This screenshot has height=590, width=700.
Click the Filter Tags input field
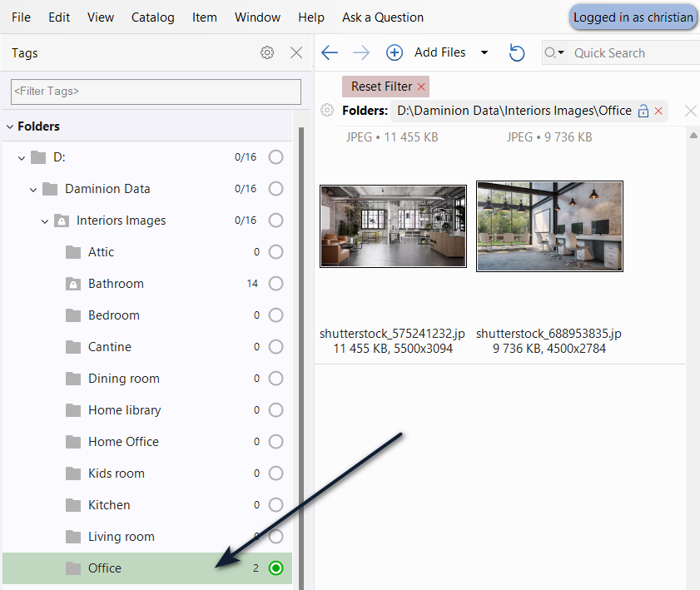pyautogui.click(x=156, y=92)
